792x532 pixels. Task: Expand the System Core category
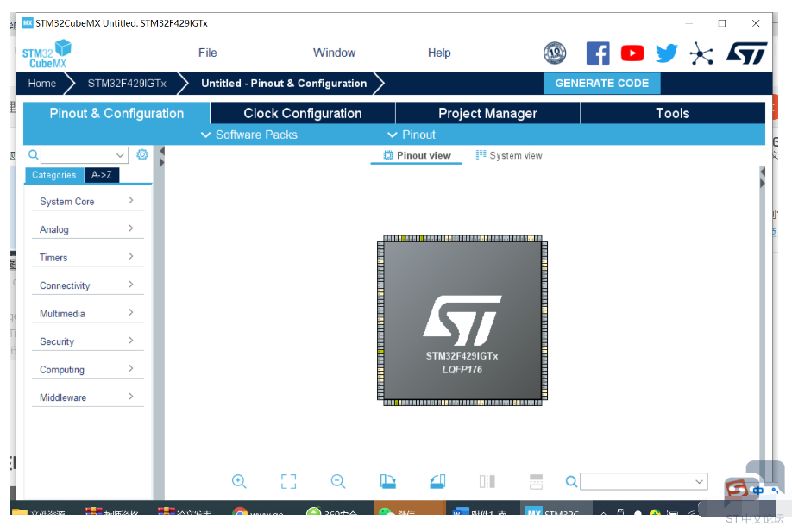point(86,201)
